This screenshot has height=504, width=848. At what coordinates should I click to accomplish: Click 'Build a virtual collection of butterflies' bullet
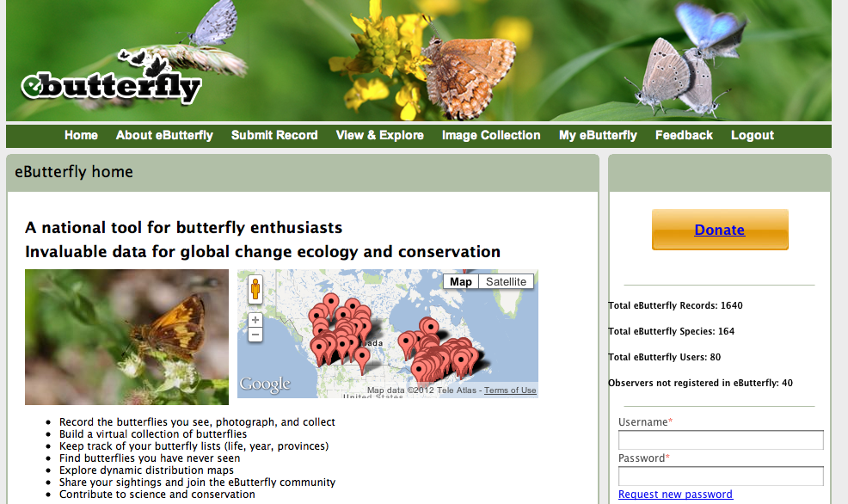click(153, 434)
